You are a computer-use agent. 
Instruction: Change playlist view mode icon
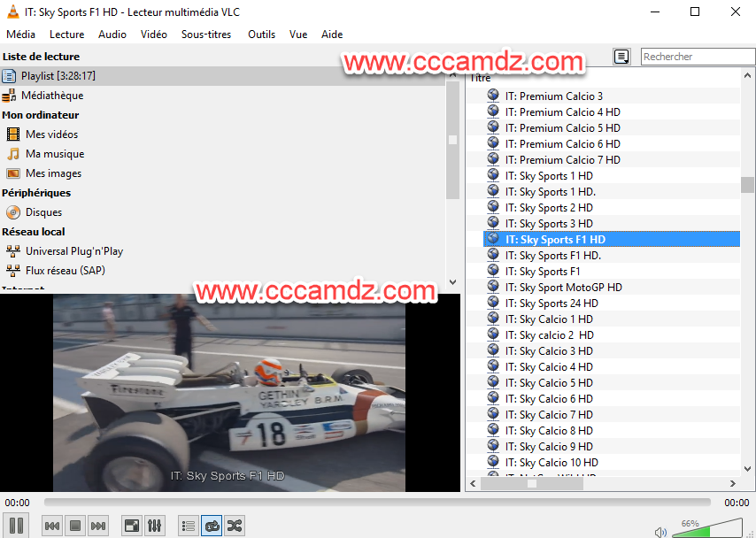point(621,57)
